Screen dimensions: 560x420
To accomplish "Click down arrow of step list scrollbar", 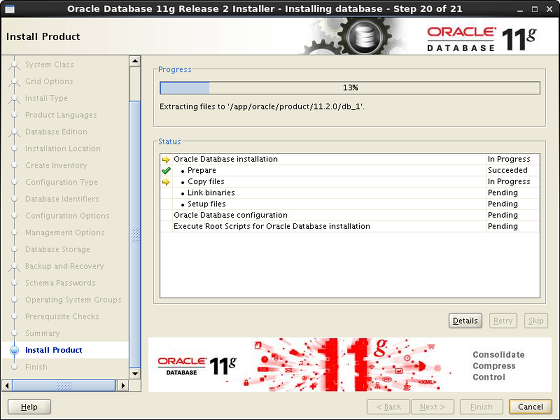I will (135, 374).
